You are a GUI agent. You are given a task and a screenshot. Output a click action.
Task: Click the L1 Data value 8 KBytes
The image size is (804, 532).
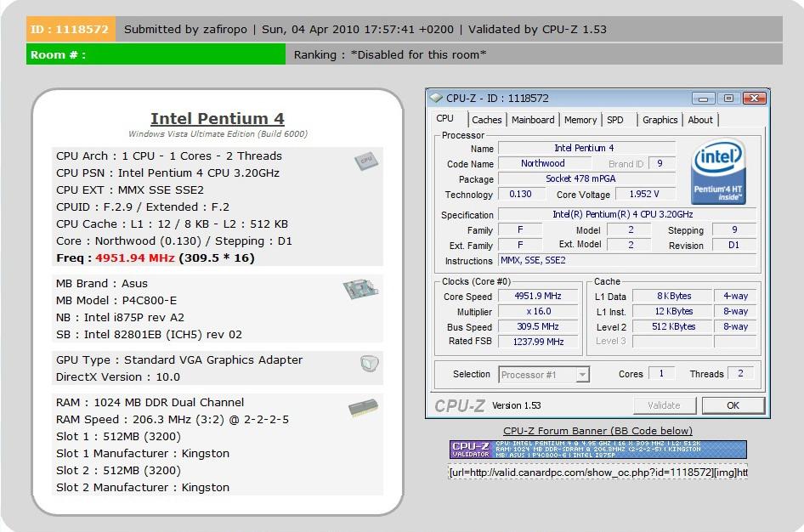click(673, 297)
